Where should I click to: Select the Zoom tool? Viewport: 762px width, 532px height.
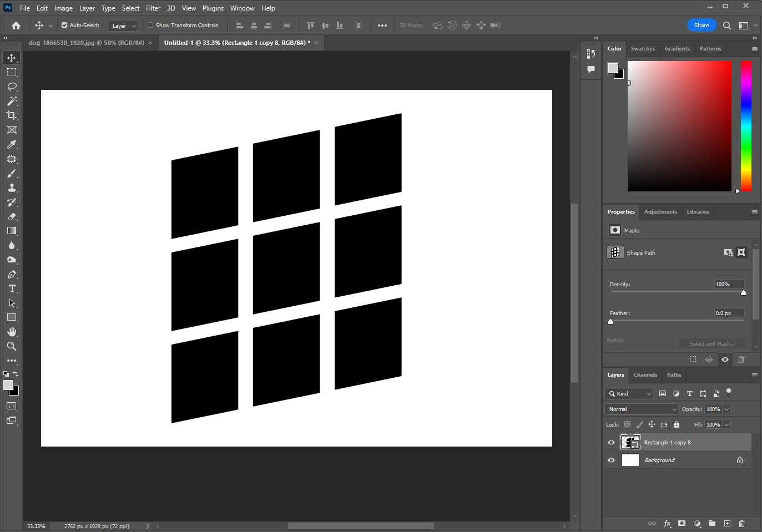pyautogui.click(x=12, y=346)
